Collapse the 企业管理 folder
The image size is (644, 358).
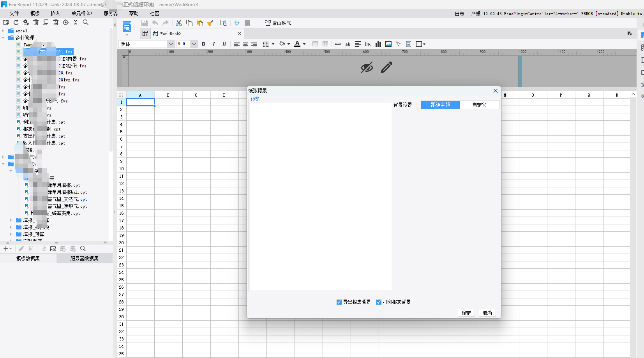pyautogui.click(x=3, y=38)
